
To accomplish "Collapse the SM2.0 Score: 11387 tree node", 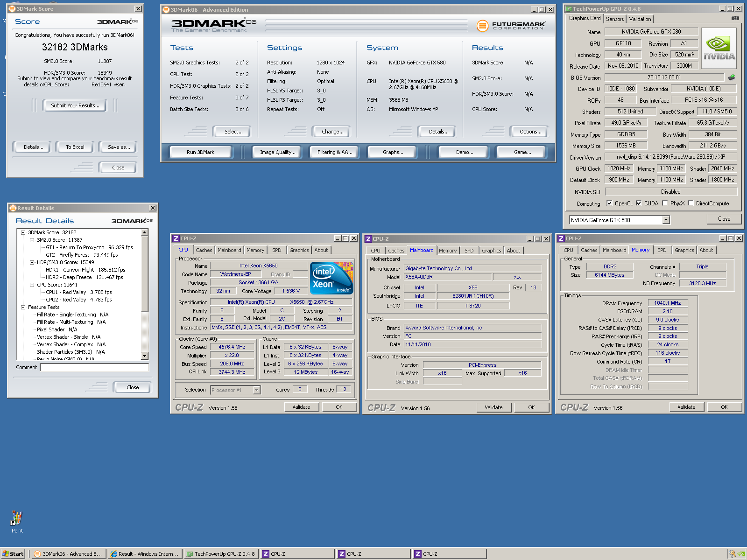I will pyautogui.click(x=32, y=240).
